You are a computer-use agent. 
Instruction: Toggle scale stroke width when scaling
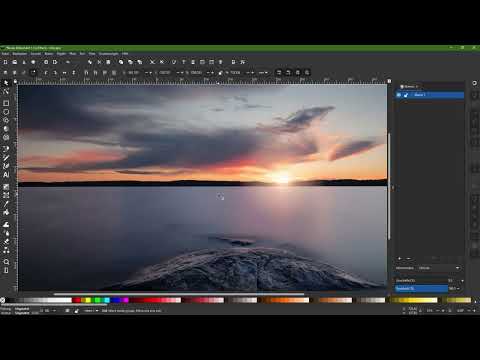pos(279,72)
